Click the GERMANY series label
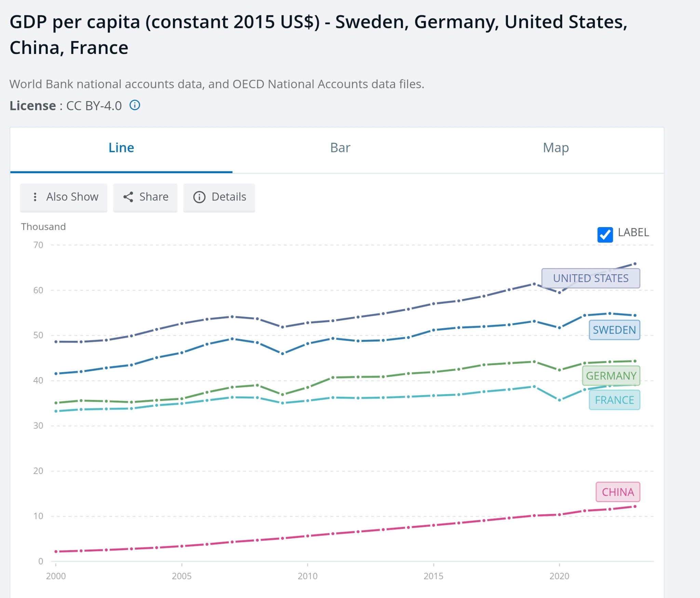 [x=611, y=375]
